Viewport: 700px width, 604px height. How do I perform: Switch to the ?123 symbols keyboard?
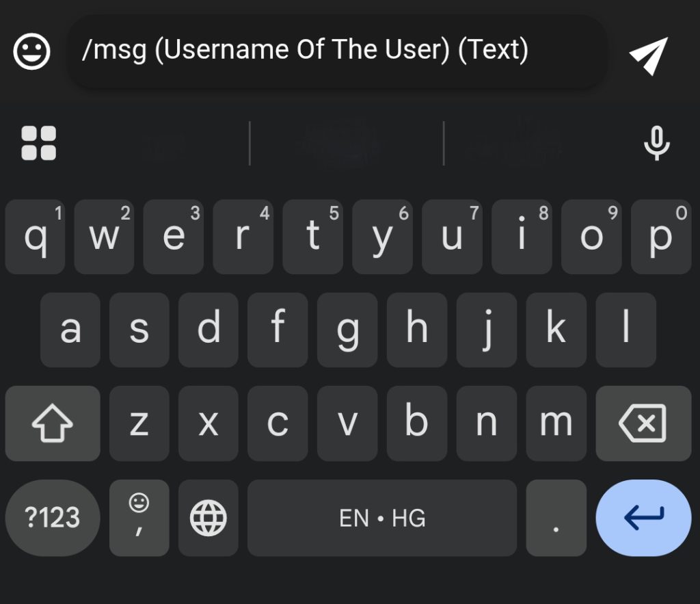[53, 518]
